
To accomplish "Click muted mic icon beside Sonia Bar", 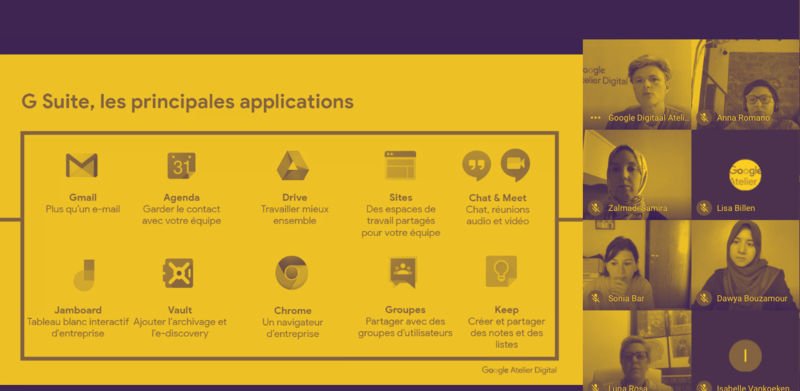I will [x=595, y=298].
